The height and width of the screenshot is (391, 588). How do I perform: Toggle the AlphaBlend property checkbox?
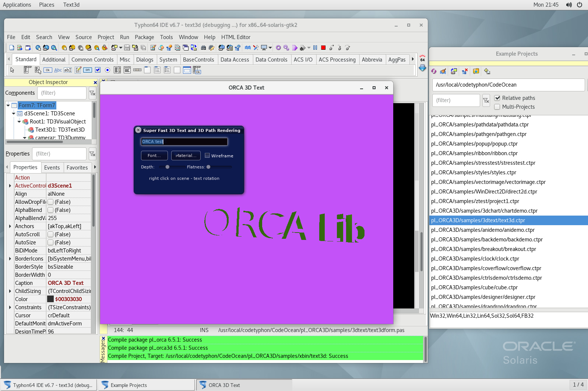[50, 210]
